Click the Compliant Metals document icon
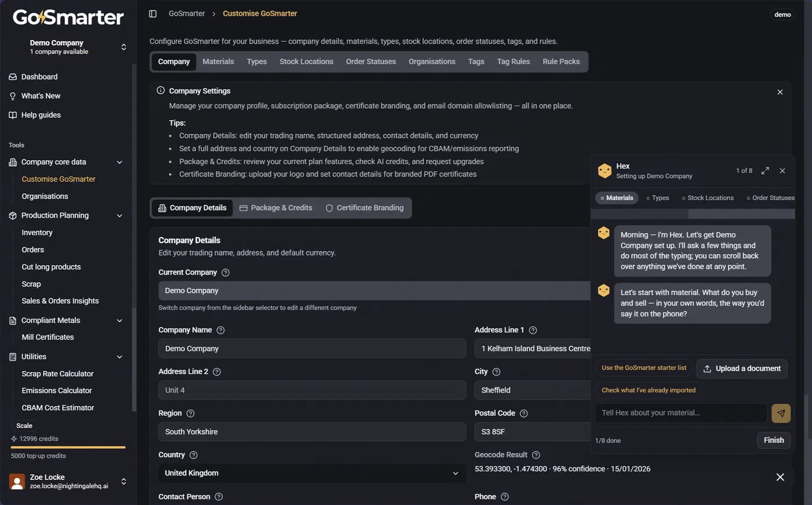812x505 pixels. tap(13, 320)
